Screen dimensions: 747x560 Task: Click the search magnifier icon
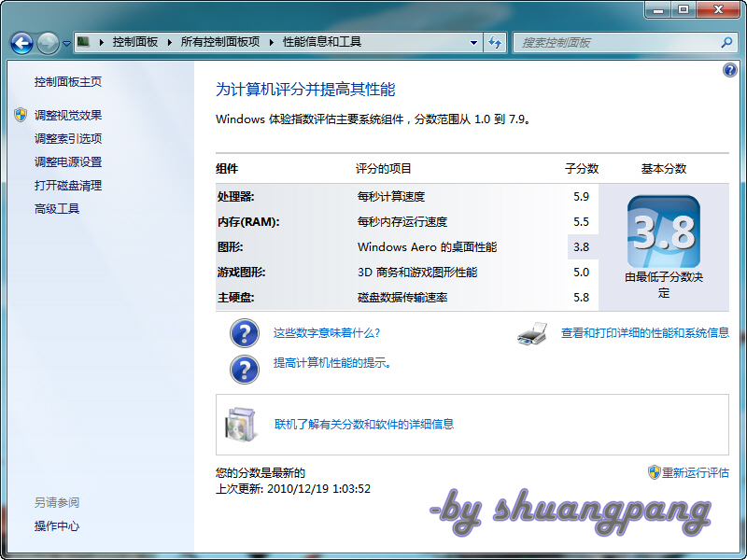(726, 42)
